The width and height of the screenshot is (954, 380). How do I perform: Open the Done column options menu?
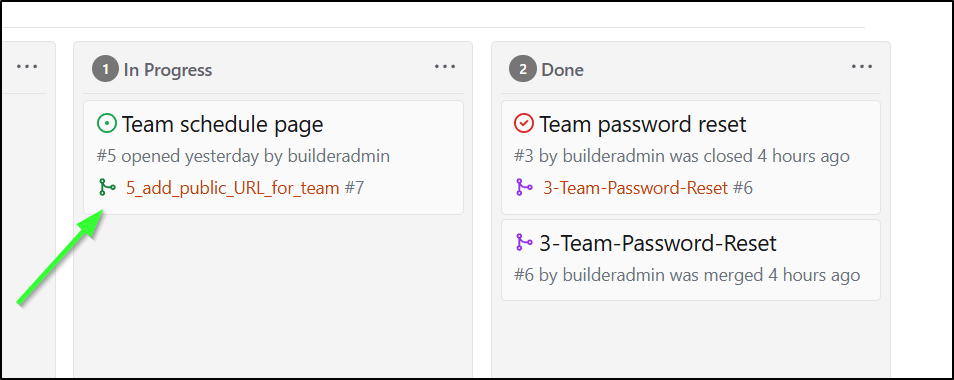[x=862, y=67]
